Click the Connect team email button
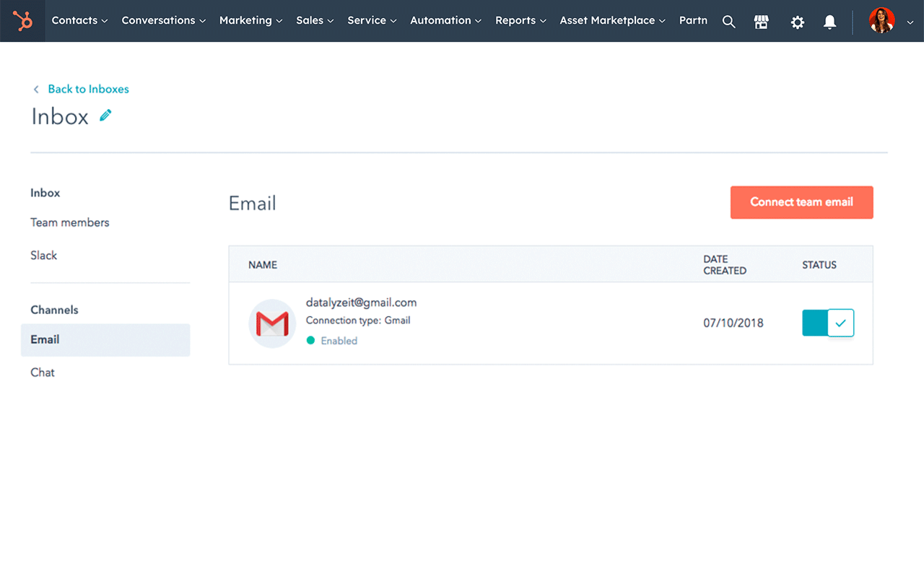The image size is (924, 587). pos(801,202)
